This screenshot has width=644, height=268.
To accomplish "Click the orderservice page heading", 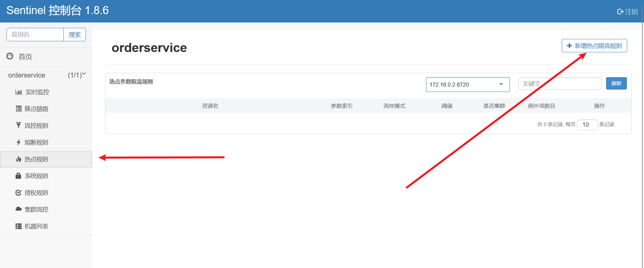I will pyautogui.click(x=149, y=48).
